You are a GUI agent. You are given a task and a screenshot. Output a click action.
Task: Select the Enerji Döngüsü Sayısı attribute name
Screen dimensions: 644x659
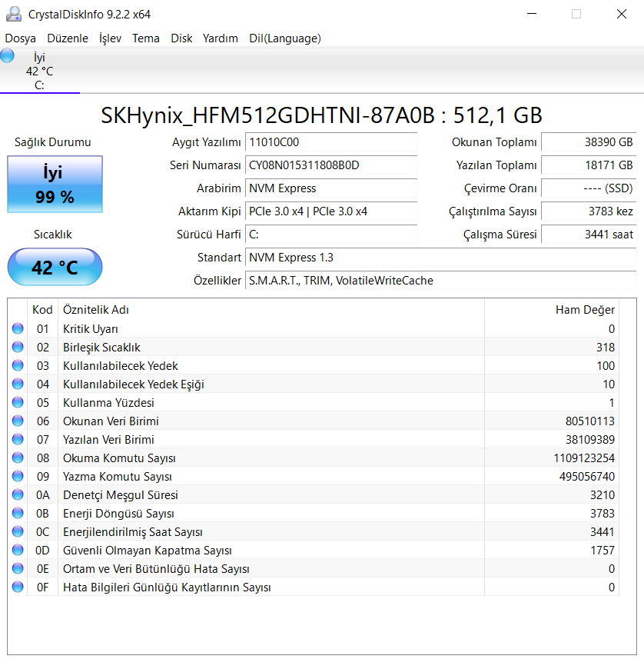point(118,513)
